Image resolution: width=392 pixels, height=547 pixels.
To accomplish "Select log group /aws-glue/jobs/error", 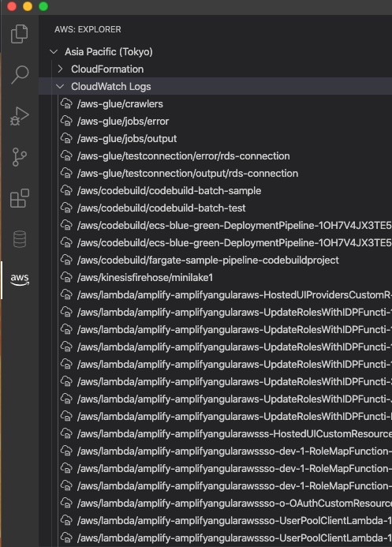I will click(x=123, y=121).
